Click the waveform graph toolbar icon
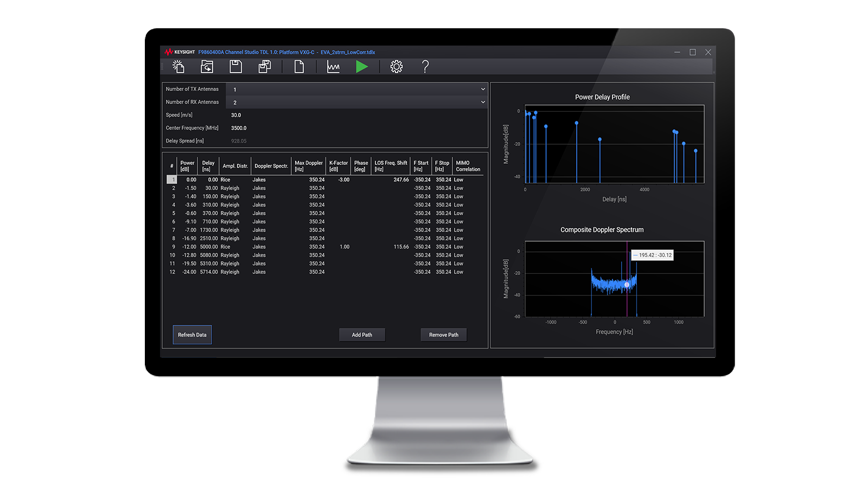Image resolution: width=868 pixels, height=488 pixels. [x=333, y=67]
